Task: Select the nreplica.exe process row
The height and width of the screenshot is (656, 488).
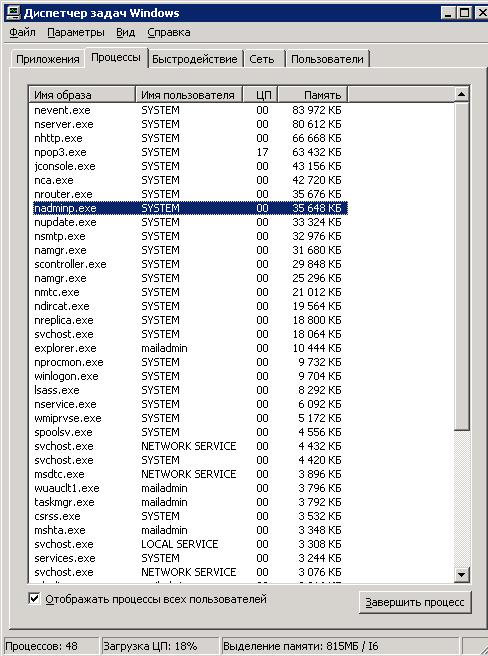Action: pos(190,320)
